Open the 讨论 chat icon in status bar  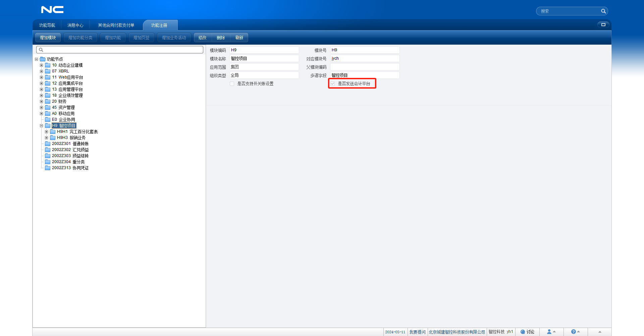[523, 332]
